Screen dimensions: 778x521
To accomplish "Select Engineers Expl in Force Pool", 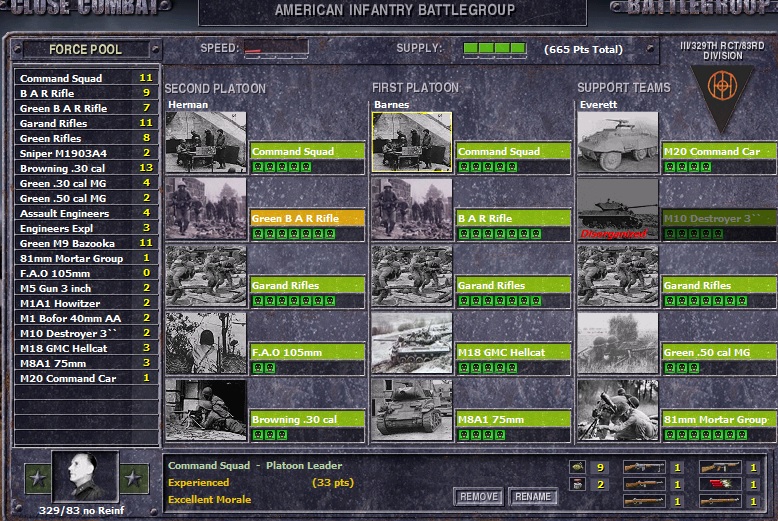I will 86,228.
